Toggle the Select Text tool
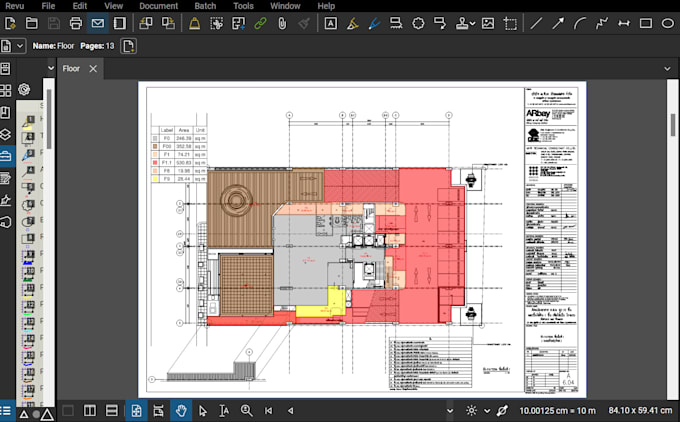Screen dimensions: 680x422 click(224, 410)
